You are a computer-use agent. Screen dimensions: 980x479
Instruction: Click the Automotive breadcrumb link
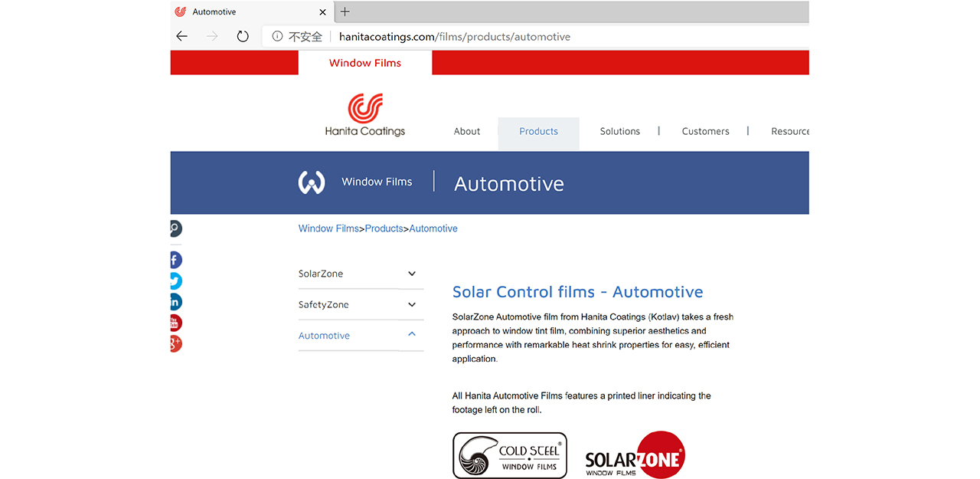click(x=433, y=228)
